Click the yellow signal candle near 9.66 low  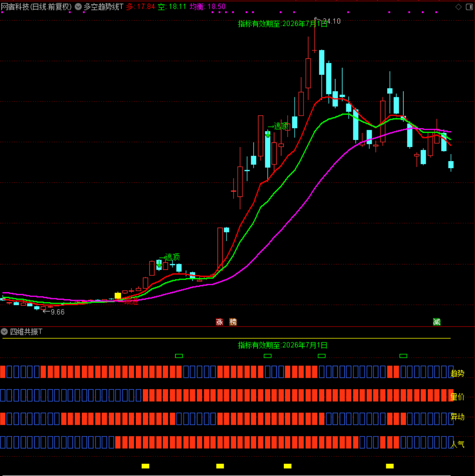coord(118,296)
